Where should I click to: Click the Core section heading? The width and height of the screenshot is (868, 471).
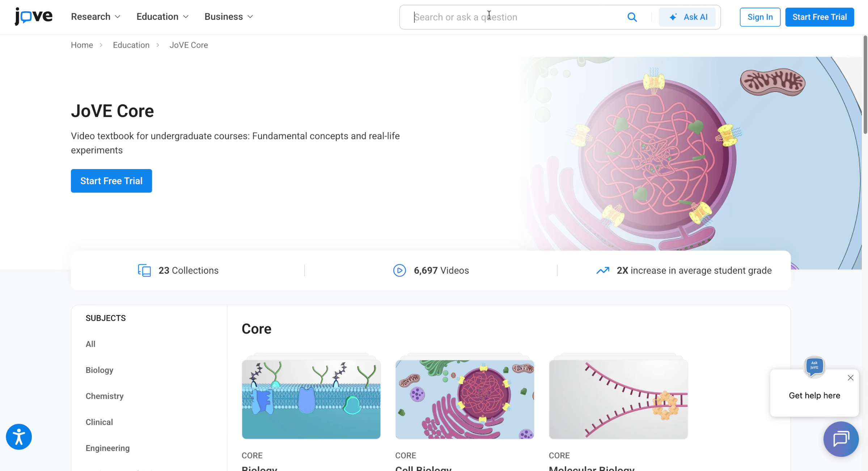tap(257, 329)
